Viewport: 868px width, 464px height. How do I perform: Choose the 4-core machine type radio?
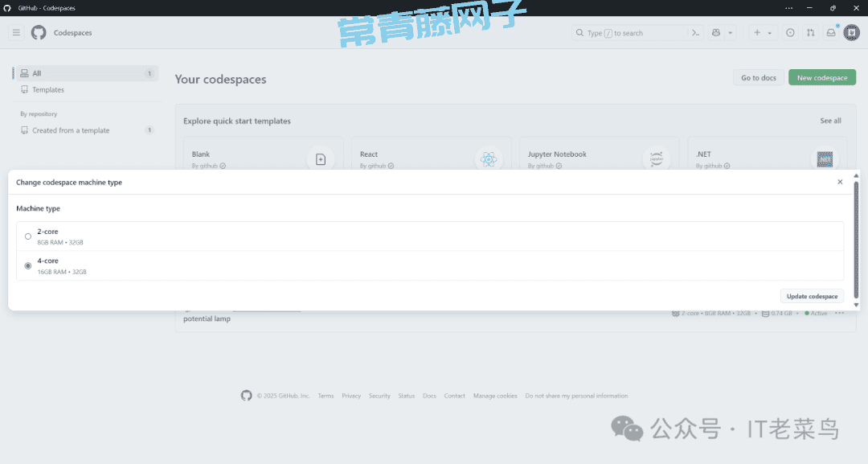28,266
